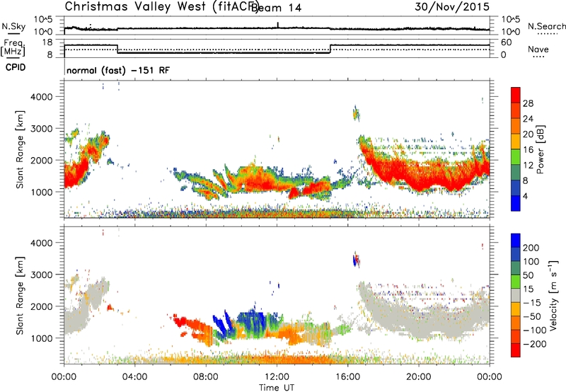Click 'Slant Range [km]' label of power panel
Viewport: 566px width, 392px height.
(x=20, y=149)
